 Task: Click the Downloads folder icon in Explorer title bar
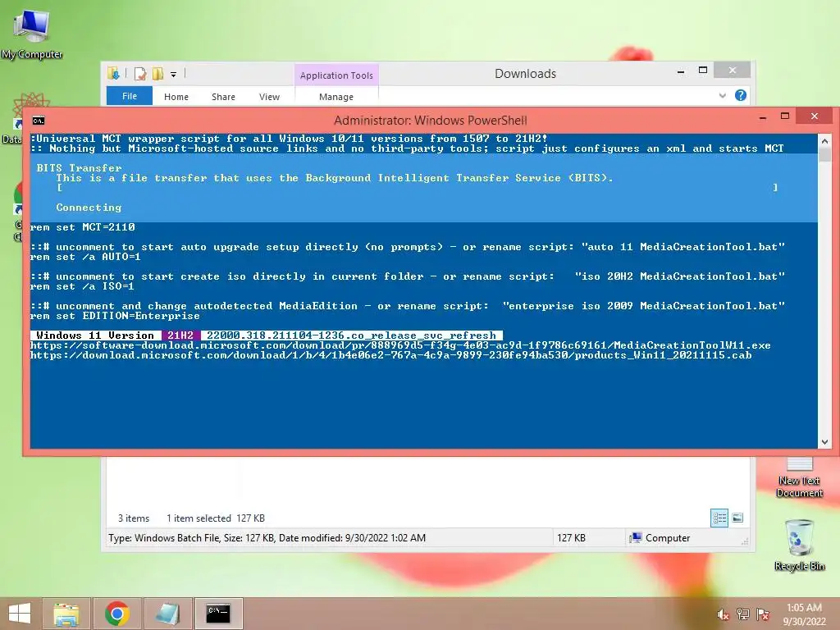113,73
